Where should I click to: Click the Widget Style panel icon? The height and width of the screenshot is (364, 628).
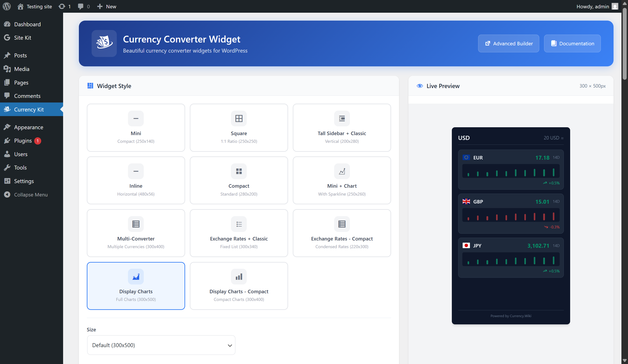[x=90, y=86]
